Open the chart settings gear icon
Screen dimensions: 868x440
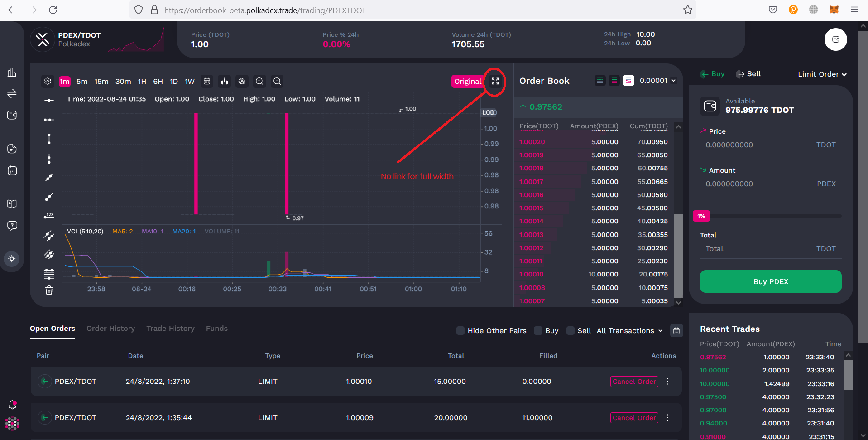coord(48,81)
